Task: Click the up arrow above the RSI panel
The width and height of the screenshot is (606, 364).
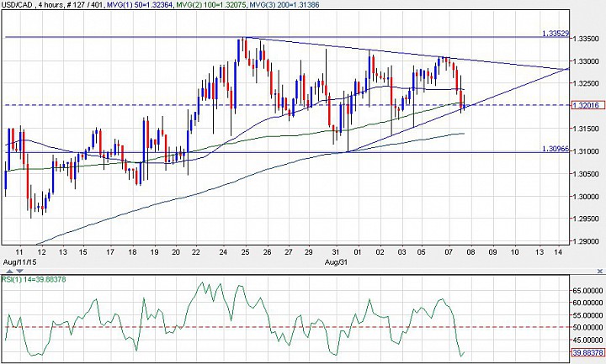Action: [9, 272]
